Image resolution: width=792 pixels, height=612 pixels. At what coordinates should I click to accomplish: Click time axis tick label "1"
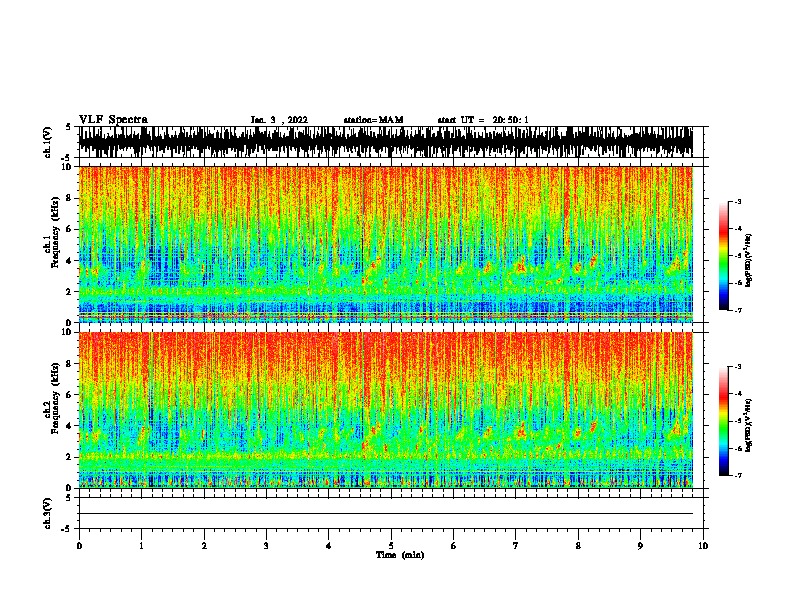point(141,546)
